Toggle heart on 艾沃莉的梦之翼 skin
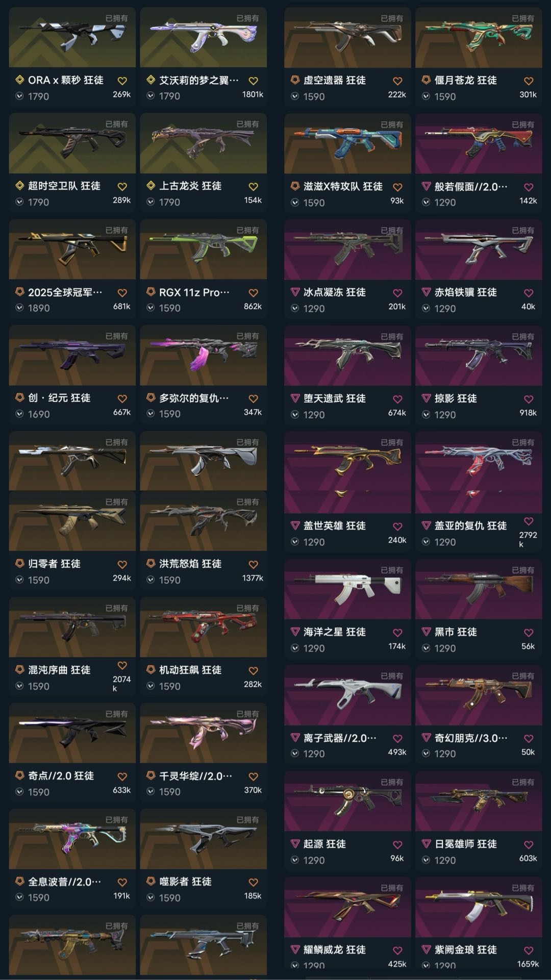Screen dimensions: 551x980 point(253,81)
